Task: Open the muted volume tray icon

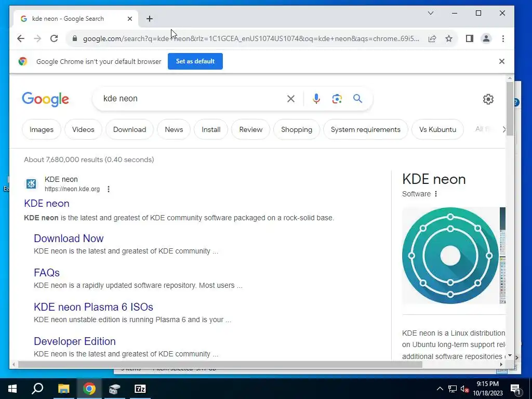Action: click(464, 389)
